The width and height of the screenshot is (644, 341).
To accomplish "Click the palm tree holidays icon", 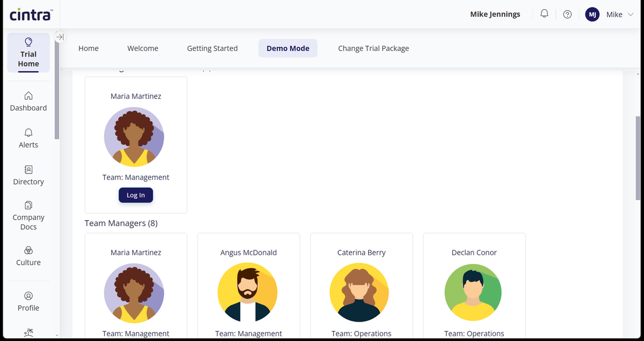I will tap(28, 333).
